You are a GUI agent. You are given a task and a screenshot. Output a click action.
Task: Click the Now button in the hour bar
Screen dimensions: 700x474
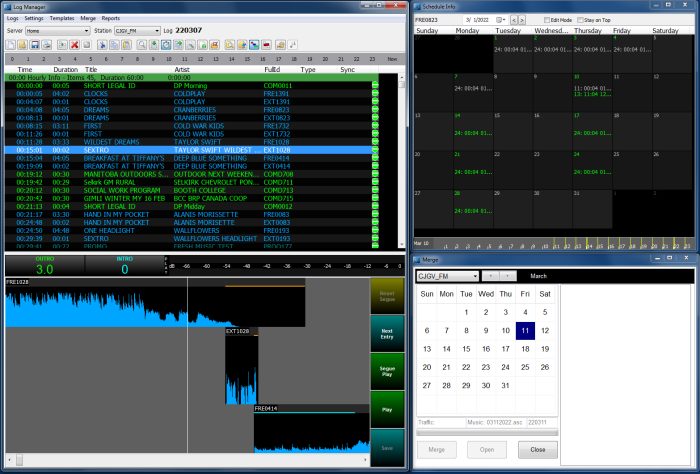click(x=392, y=59)
